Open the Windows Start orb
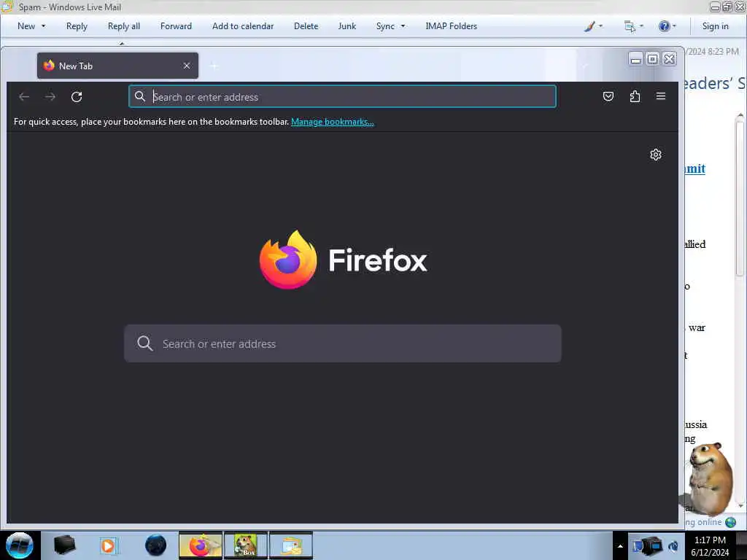This screenshot has height=560, width=747. (x=20, y=545)
